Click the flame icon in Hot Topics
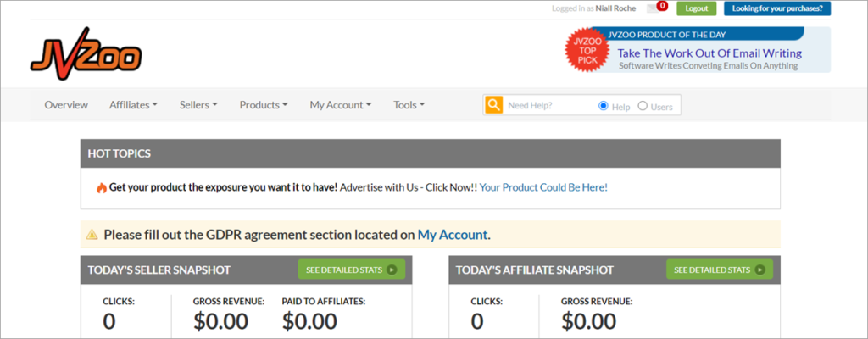The image size is (868, 339). pos(101,187)
